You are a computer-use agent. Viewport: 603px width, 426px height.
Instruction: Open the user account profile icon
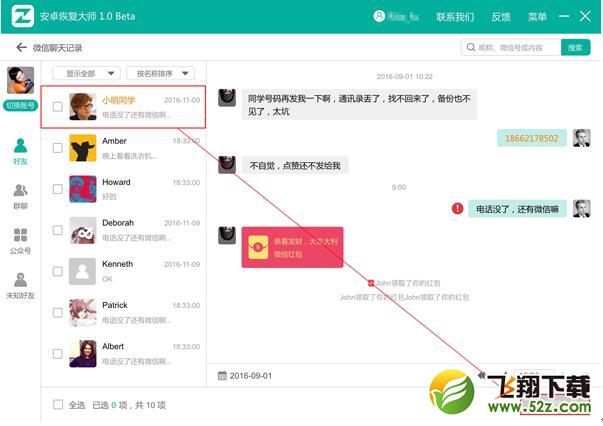(379, 16)
